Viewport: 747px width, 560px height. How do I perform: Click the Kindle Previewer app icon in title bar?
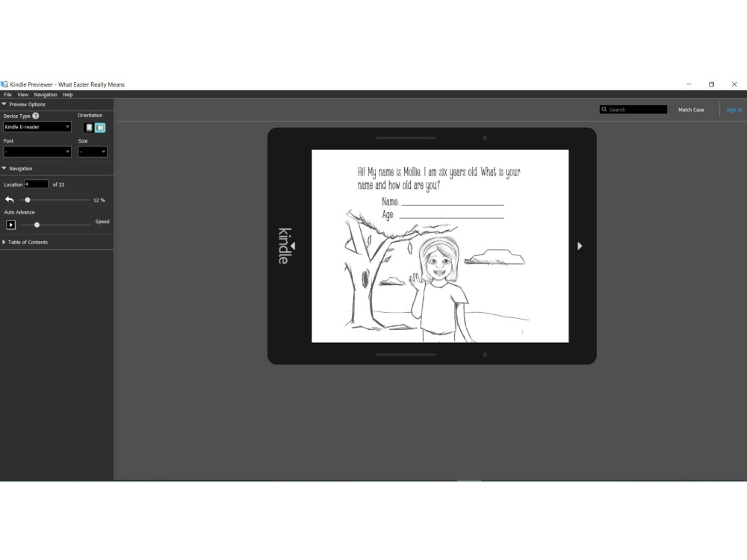click(4, 84)
